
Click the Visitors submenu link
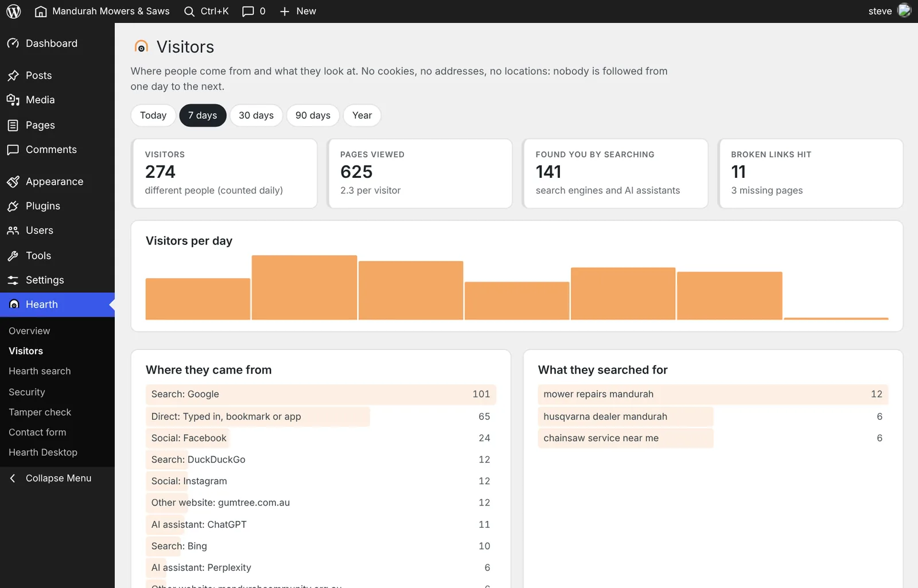[x=26, y=351]
